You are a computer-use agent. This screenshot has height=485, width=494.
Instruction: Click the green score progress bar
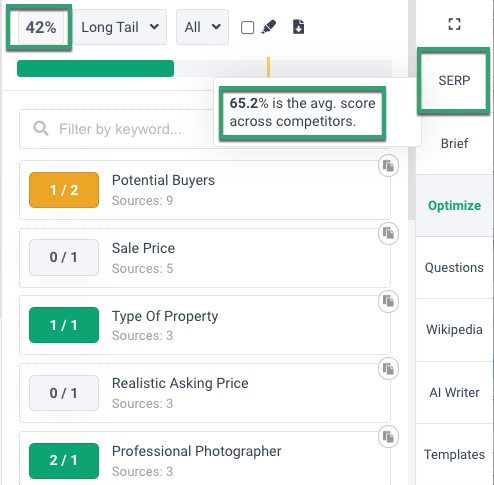(x=95, y=68)
